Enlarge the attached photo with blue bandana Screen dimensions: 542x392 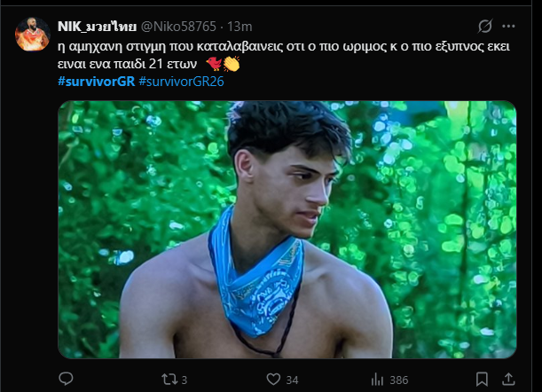pyautogui.click(x=287, y=229)
